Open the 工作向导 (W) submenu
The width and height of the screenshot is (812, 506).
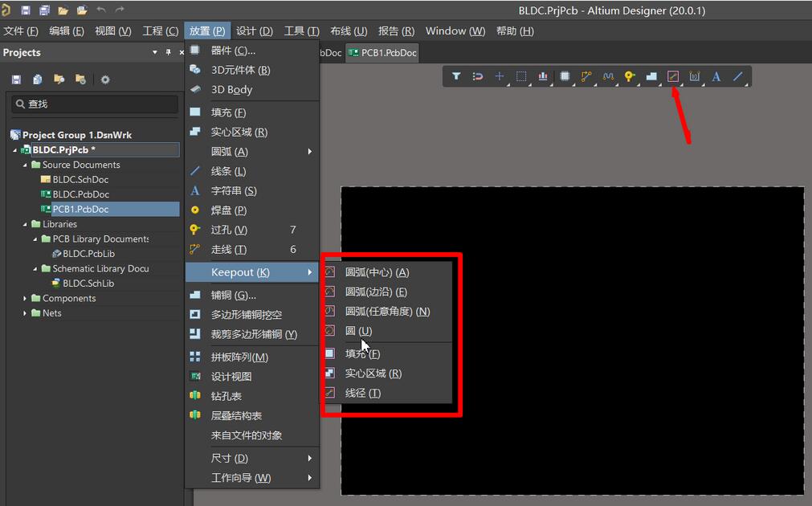252,478
